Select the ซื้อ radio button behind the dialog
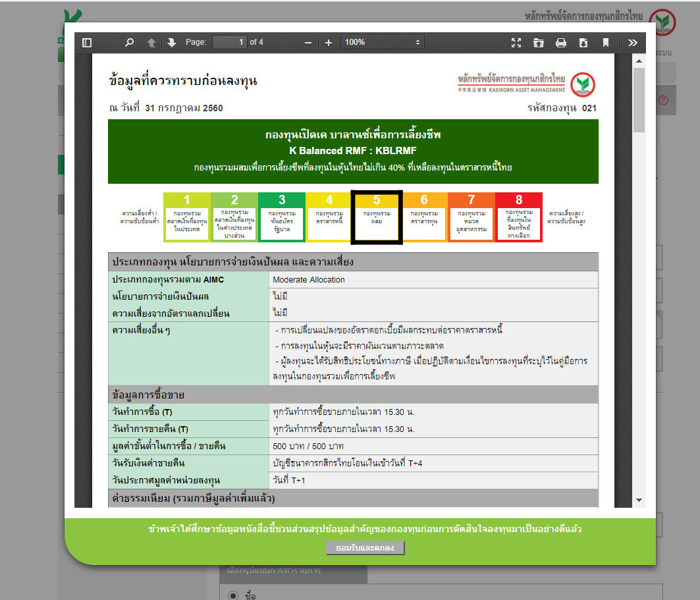Screen dimensions: 700x600 232,595
